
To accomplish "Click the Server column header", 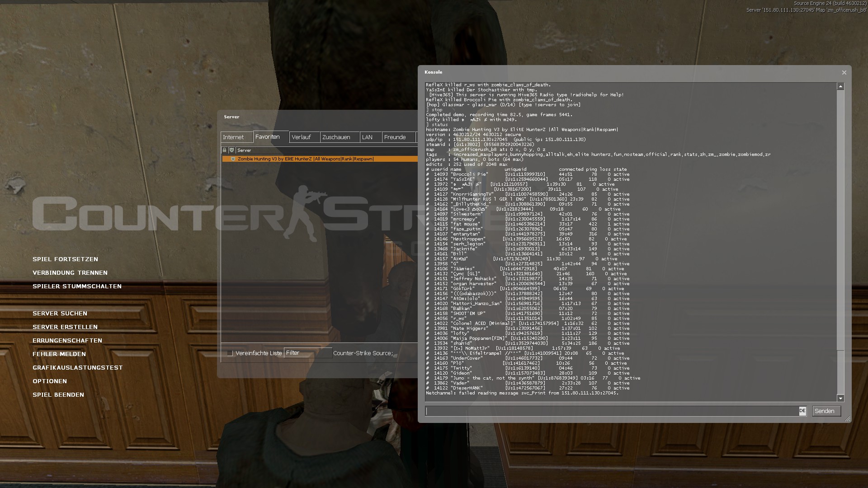I will [x=326, y=150].
